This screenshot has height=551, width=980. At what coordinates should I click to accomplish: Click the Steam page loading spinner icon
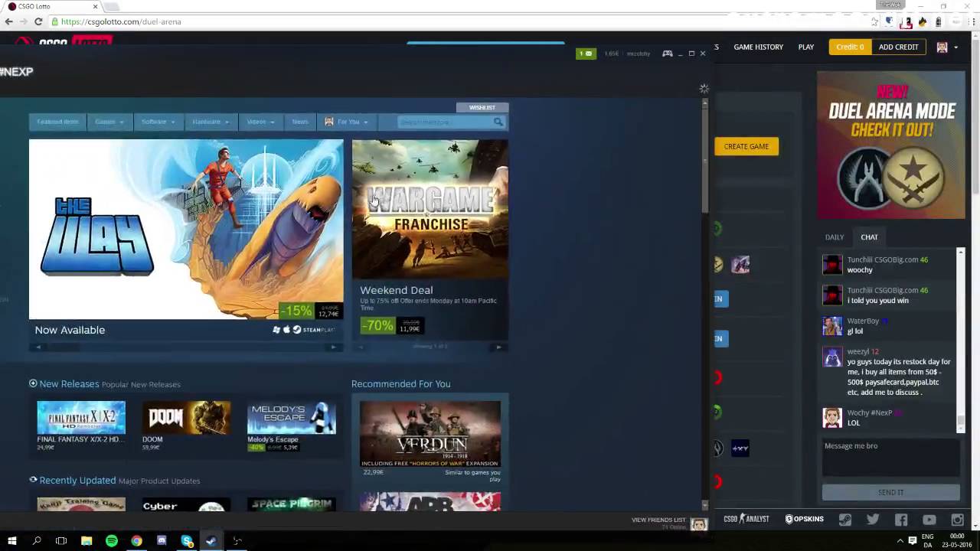(x=704, y=89)
